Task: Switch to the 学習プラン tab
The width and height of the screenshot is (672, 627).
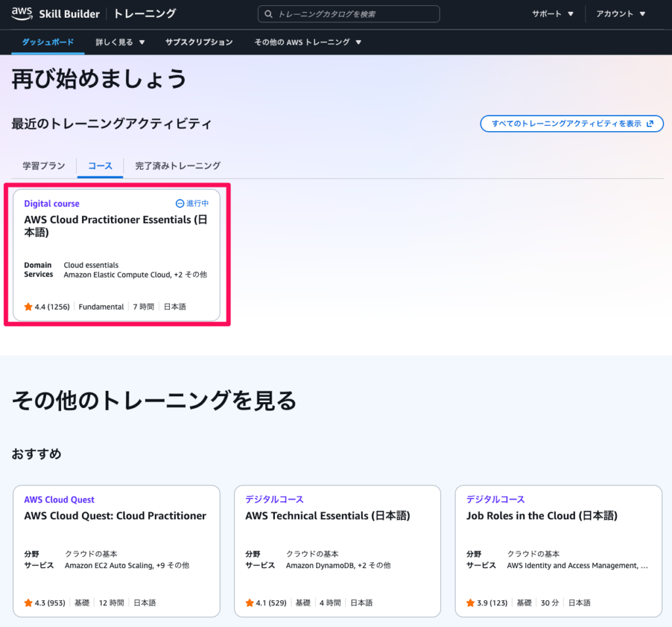Action: 44,166
